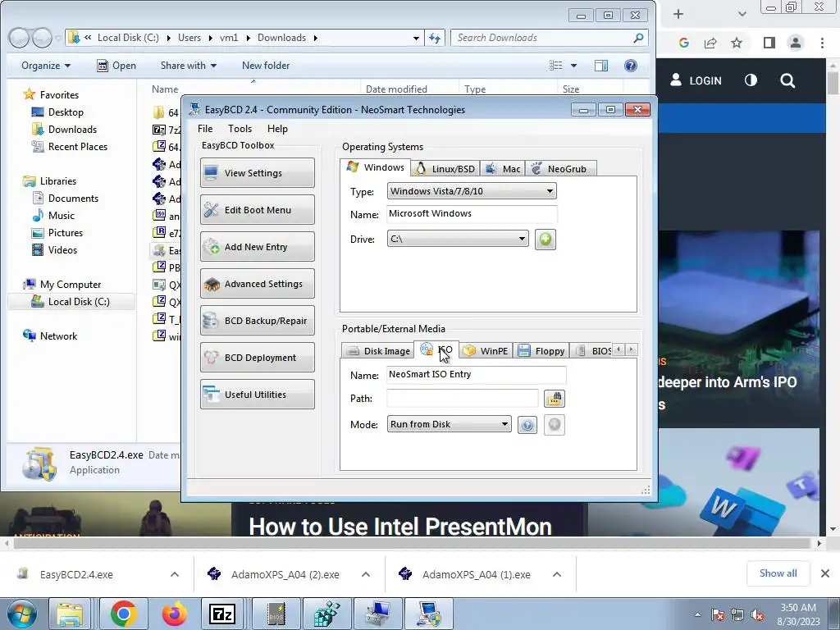
Task: Switch to Mac tab
Action: click(503, 169)
